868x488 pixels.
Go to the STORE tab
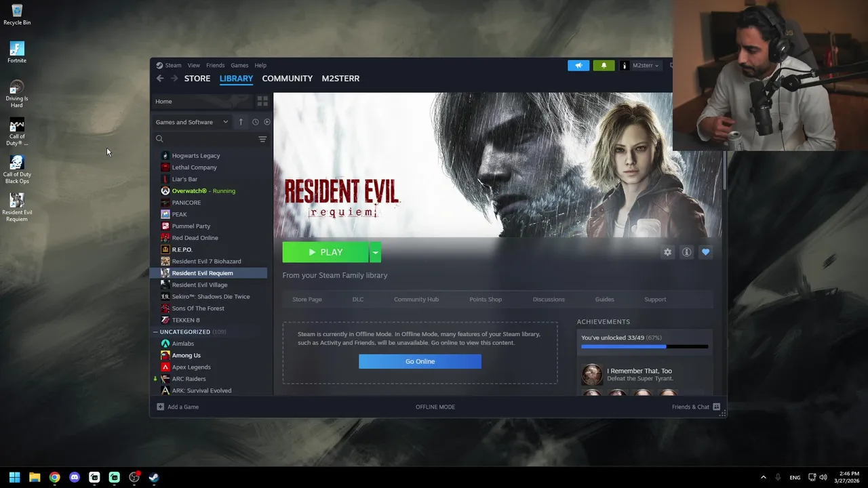[197, 79]
